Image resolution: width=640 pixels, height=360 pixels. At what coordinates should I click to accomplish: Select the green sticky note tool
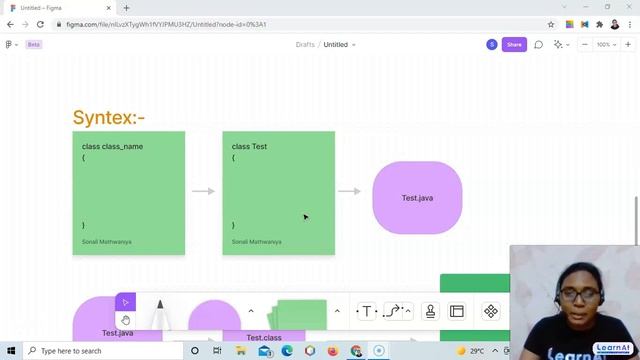point(298,314)
